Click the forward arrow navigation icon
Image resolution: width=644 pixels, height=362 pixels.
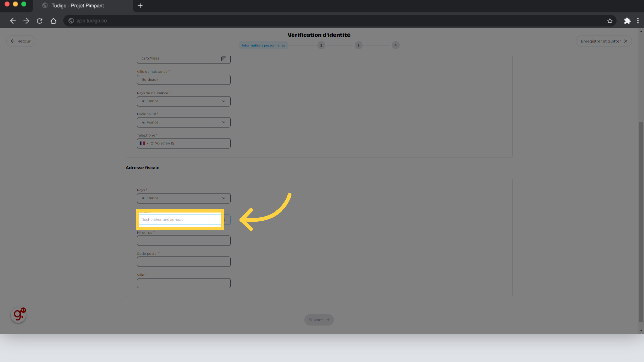26,21
